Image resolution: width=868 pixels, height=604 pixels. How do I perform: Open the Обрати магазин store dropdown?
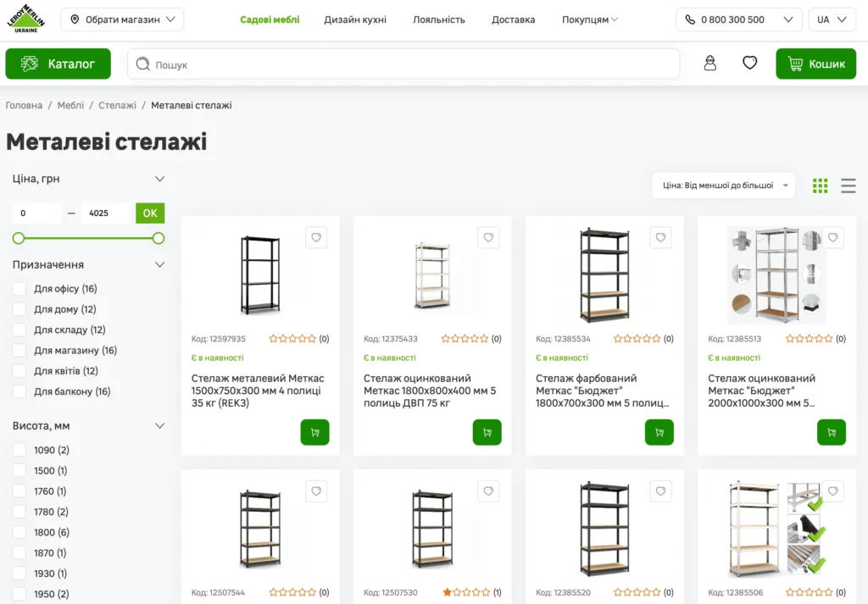(122, 19)
